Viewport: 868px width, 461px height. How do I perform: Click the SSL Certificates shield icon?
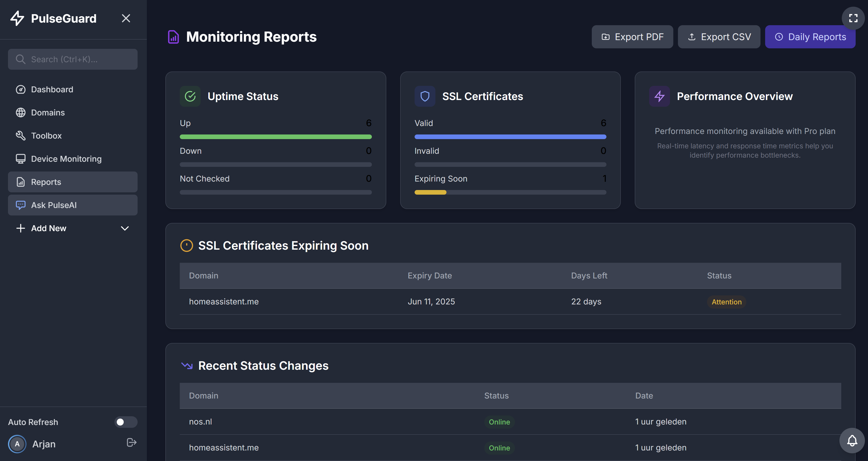[425, 96]
